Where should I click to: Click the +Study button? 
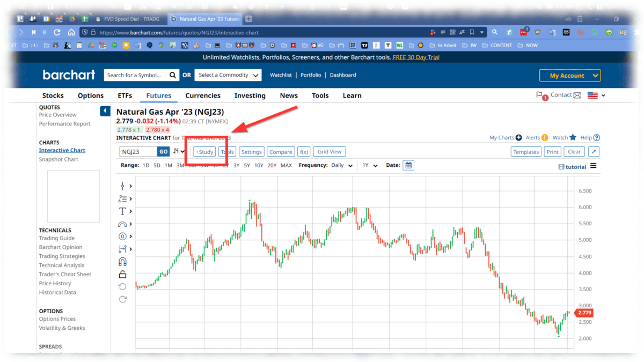pyautogui.click(x=204, y=151)
